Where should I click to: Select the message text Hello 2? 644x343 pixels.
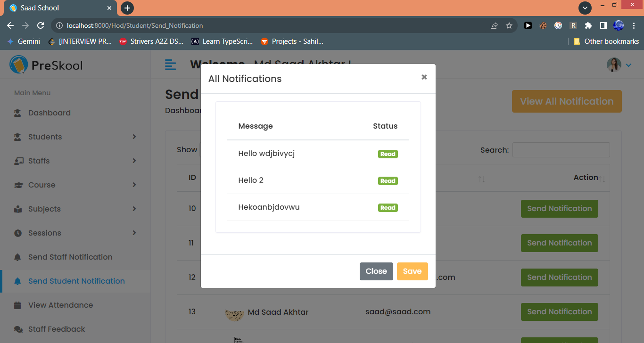tap(251, 180)
